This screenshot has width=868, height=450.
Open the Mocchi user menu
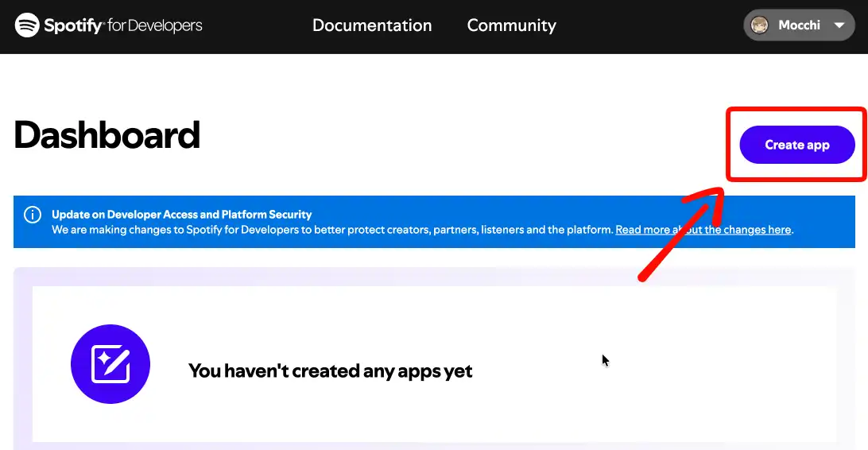[x=799, y=25]
